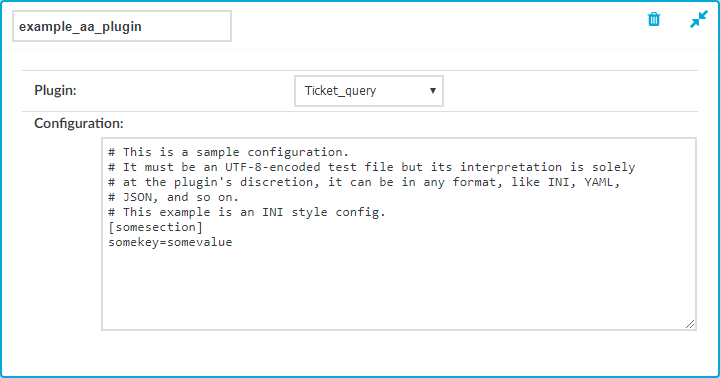Click the "# JSON, and so on." line
Image resolution: width=720 pixels, height=378 pixels.
point(174,197)
